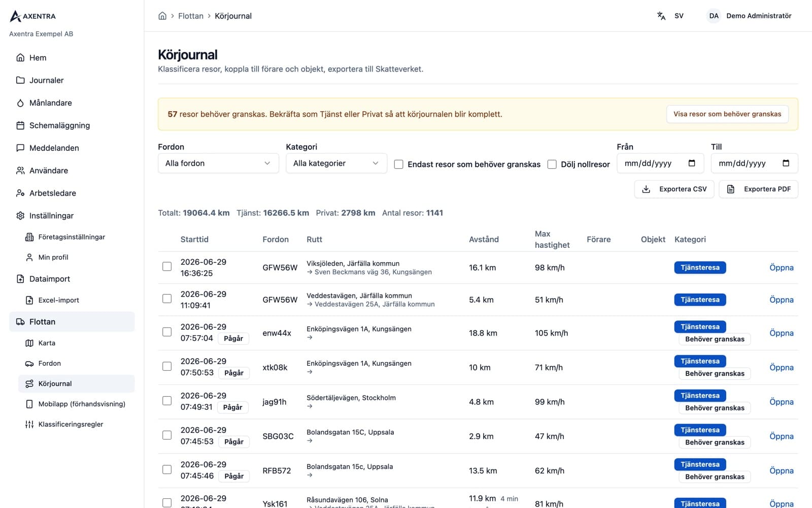
Task: Click the Klassificeringsregler sliders icon
Action: point(29,424)
